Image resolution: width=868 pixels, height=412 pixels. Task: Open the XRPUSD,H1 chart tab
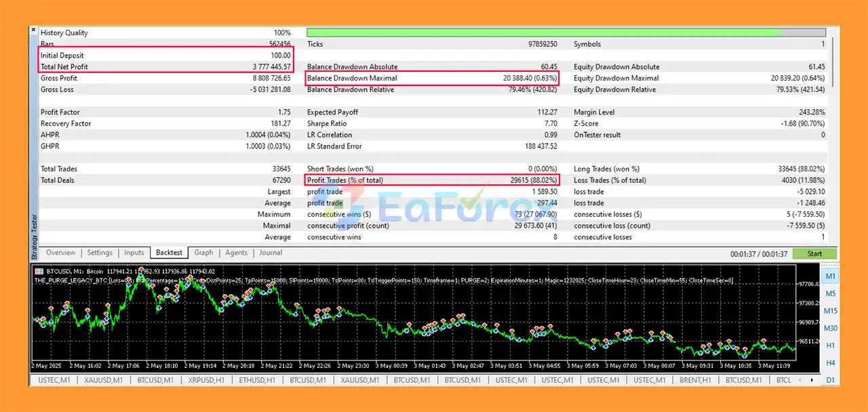pos(206,380)
